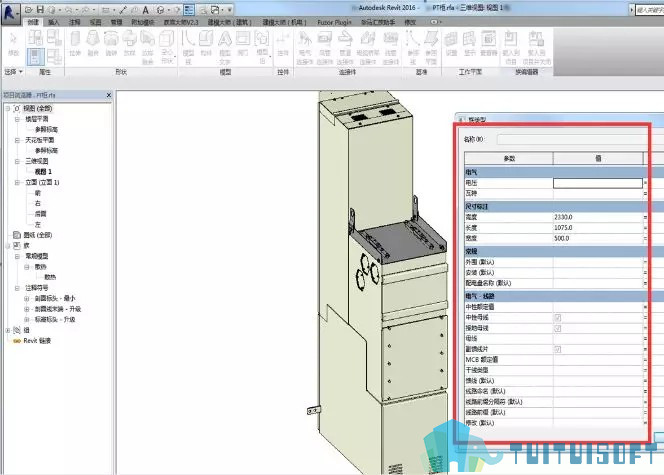Select the 参照平面 reference plane tool
Viewport: 664px width, 475px height.
431,47
